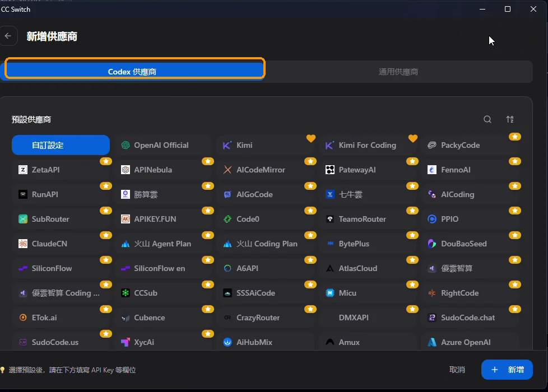Screen dimensions: 548x392
Task: Pick APINebula provider
Action: pos(163,170)
